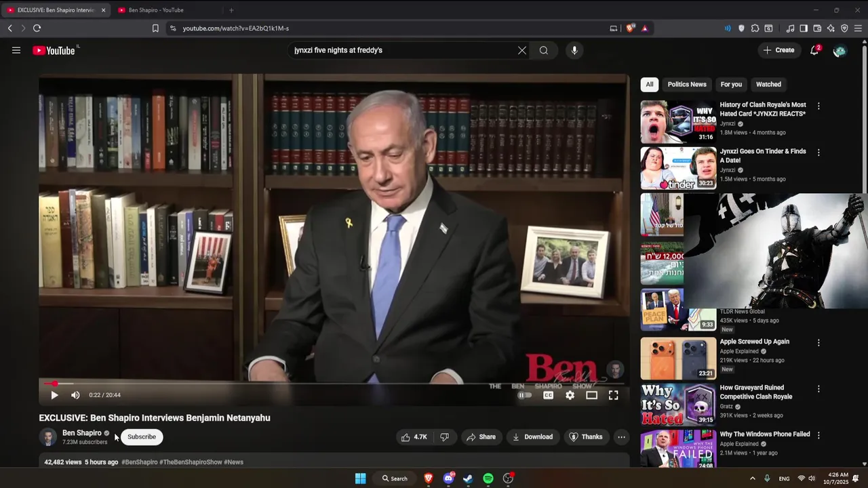Screen dimensions: 868x488
Task: Open the account avatar menu
Action: click(840, 51)
